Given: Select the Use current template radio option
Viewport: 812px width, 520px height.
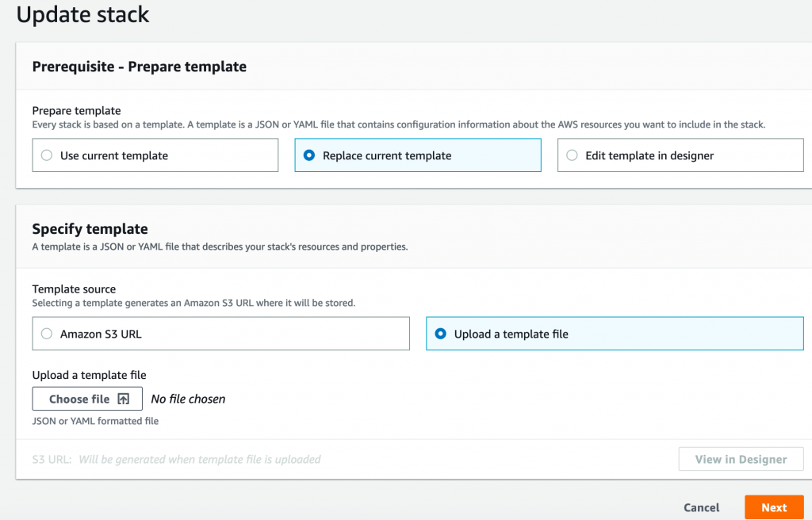Looking at the screenshot, I should coord(48,155).
